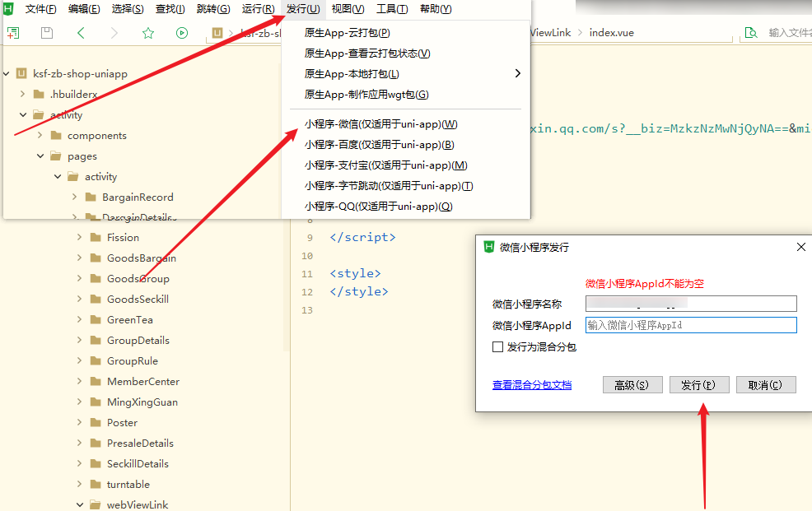Open the 原生App-本地打包 submenu arrow
This screenshot has width=812, height=511.
click(517, 73)
